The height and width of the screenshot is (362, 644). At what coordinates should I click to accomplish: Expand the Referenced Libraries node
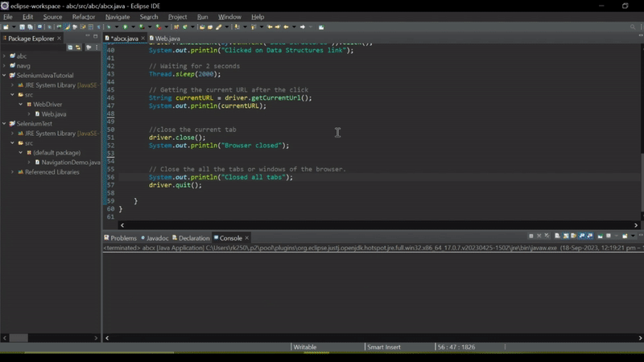[x=12, y=172]
